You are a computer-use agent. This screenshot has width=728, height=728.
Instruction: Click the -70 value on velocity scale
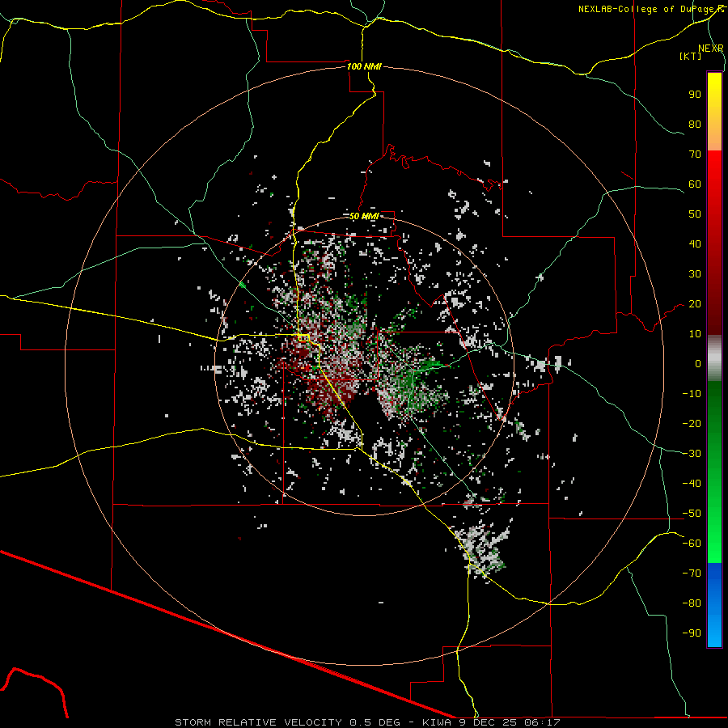tap(692, 574)
